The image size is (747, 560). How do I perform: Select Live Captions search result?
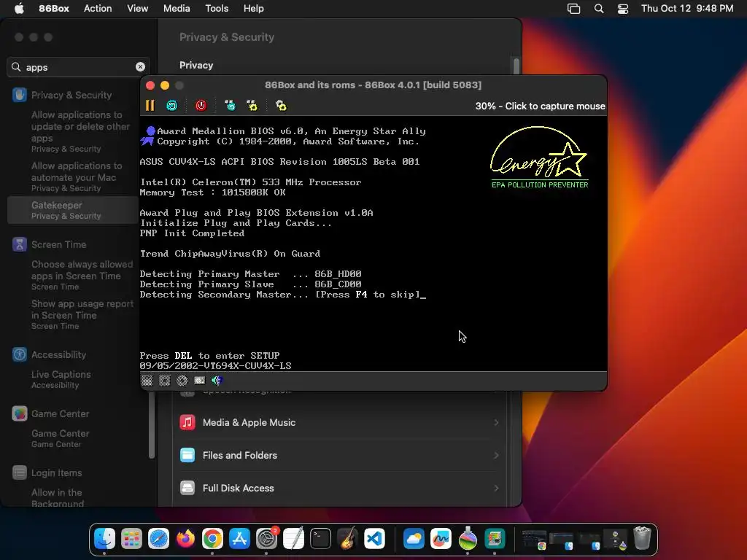61,379
